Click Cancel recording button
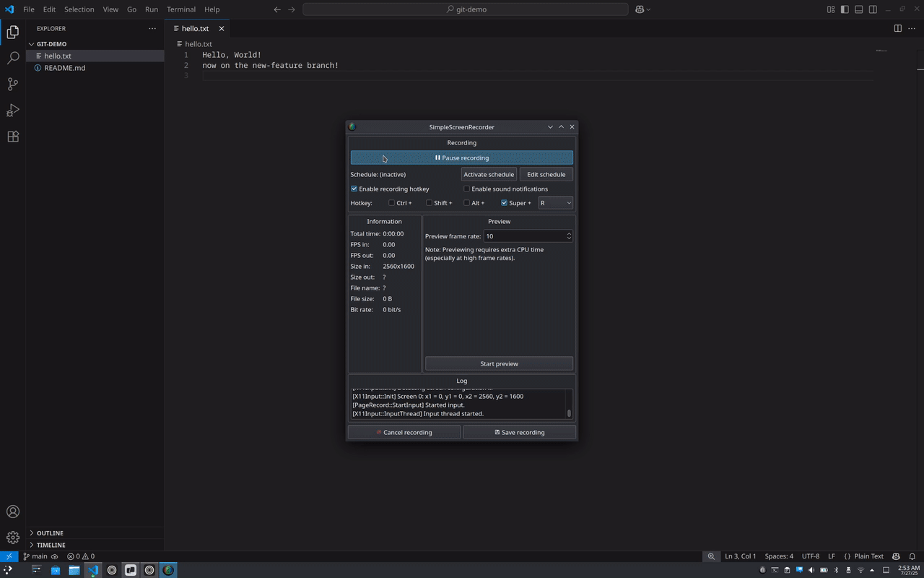This screenshot has height=578, width=924. tap(404, 432)
